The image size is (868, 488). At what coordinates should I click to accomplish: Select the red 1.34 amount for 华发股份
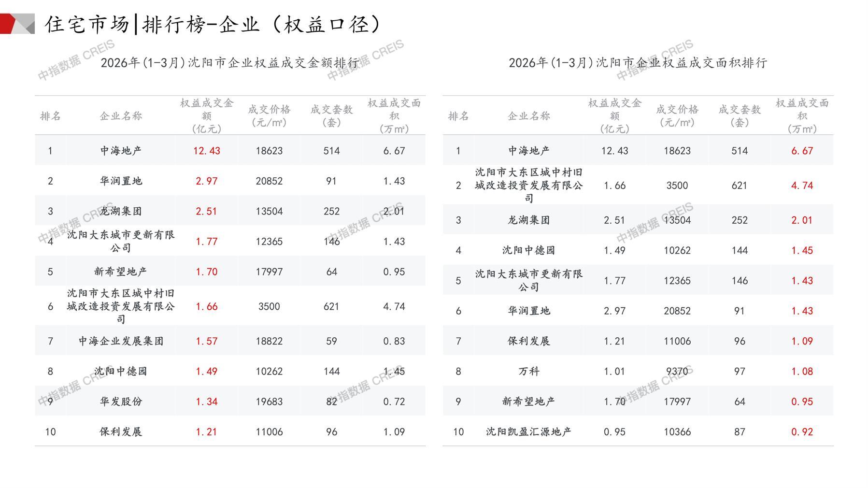tap(206, 402)
